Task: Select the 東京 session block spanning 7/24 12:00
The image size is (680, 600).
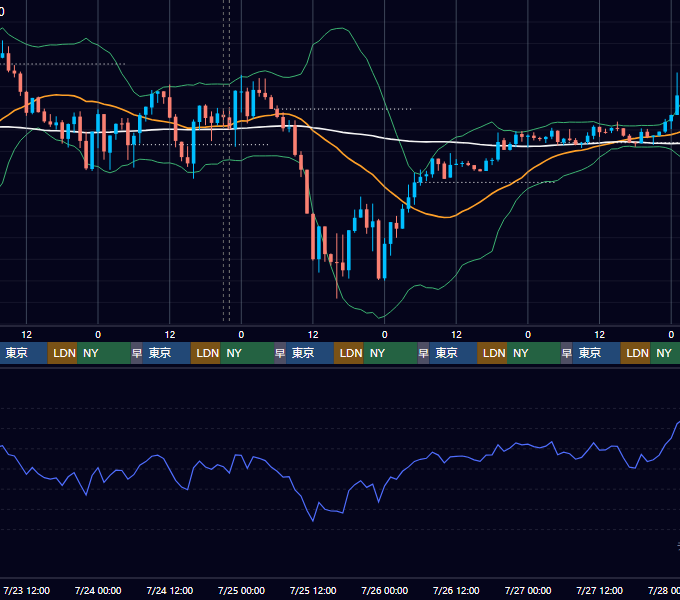Action: tap(167, 353)
